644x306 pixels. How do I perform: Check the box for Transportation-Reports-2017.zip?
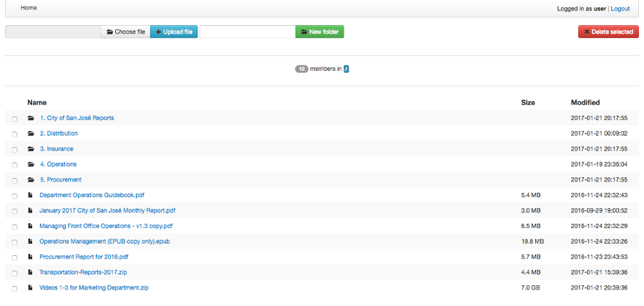(x=14, y=274)
